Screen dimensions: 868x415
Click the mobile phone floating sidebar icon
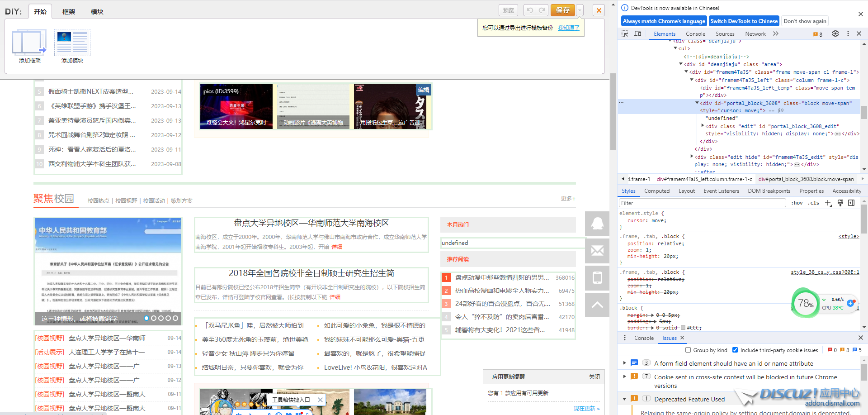(597, 278)
